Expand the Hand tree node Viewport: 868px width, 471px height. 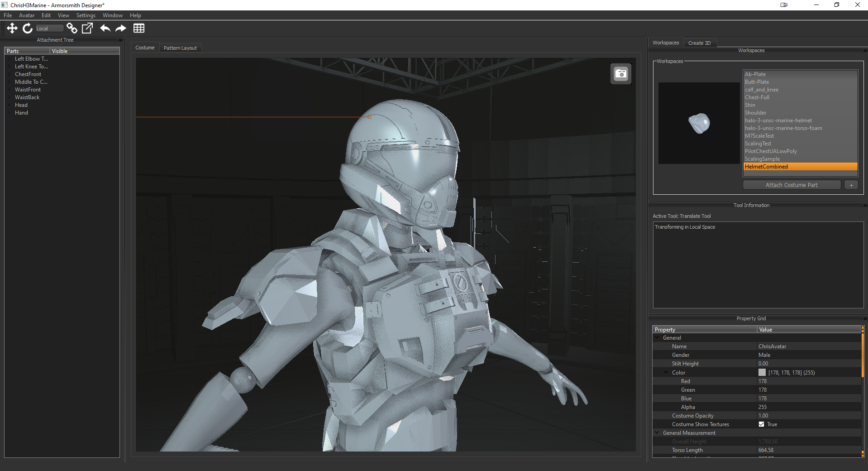(x=10, y=113)
